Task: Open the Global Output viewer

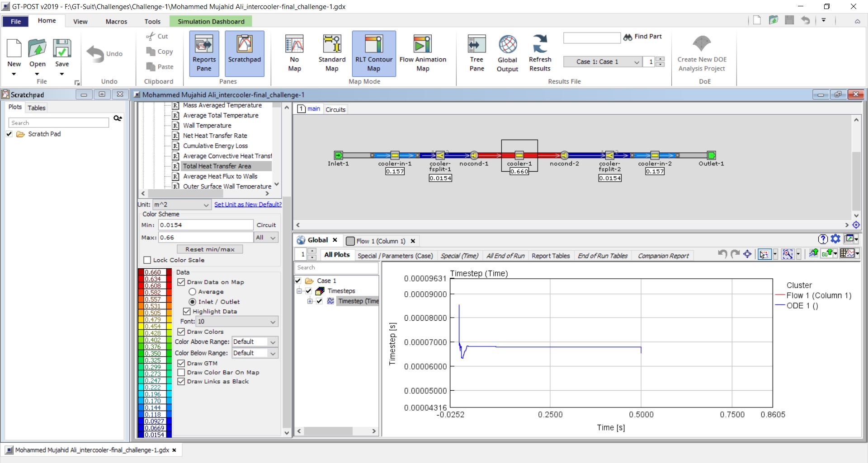Action: (x=507, y=53)
